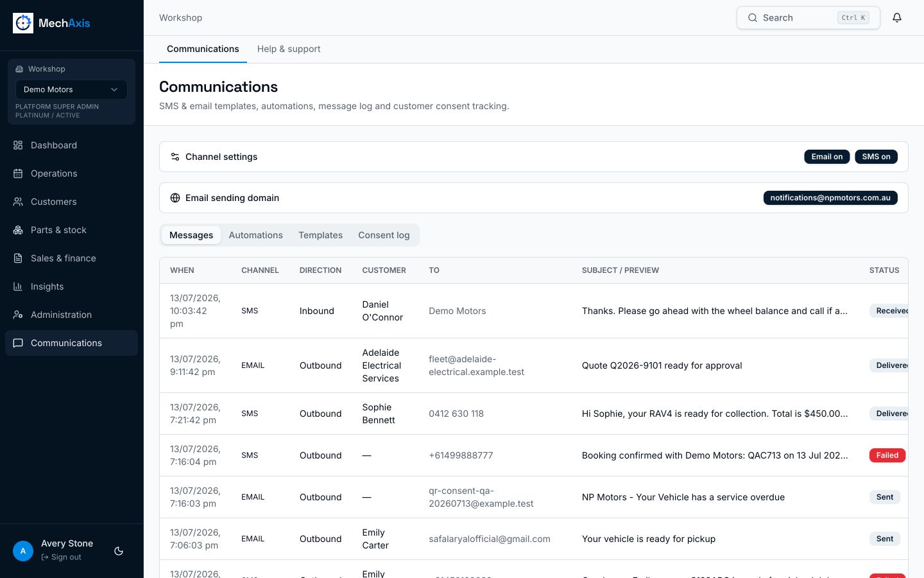This screenshot has width=924, height=578.
Task: Click the search magnifier icon
Action: 753,18
